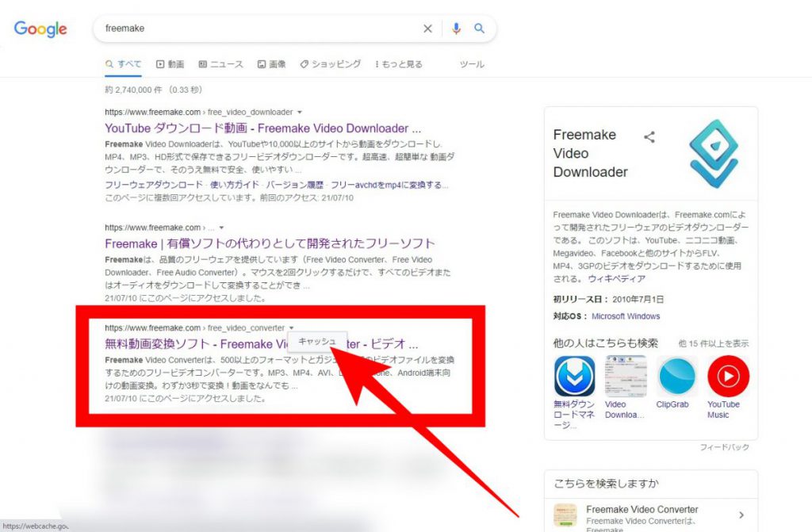Click the キャッシュ cached page option
812x532 pixels.
click(317, 342)
